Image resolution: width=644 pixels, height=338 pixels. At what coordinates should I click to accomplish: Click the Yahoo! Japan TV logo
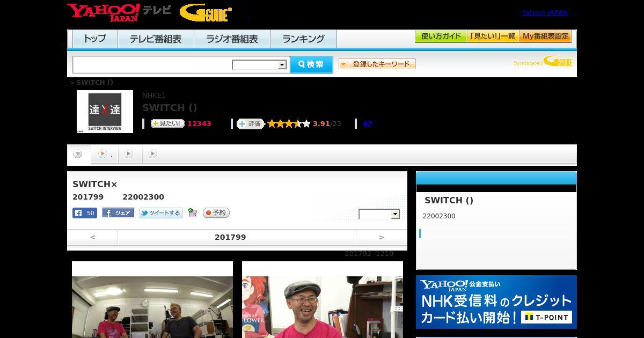click(119, 12)
